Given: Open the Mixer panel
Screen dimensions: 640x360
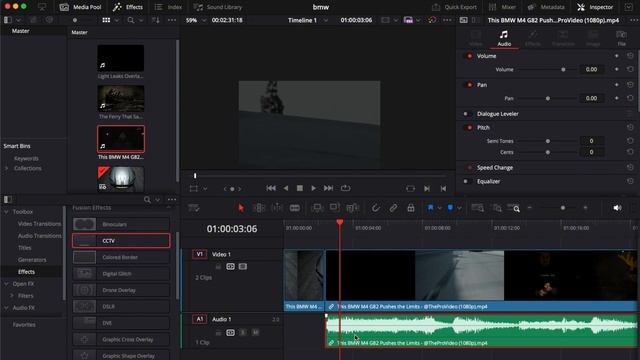Looking at the screenshot, I should pyautogui.click(x=502, y=7).
